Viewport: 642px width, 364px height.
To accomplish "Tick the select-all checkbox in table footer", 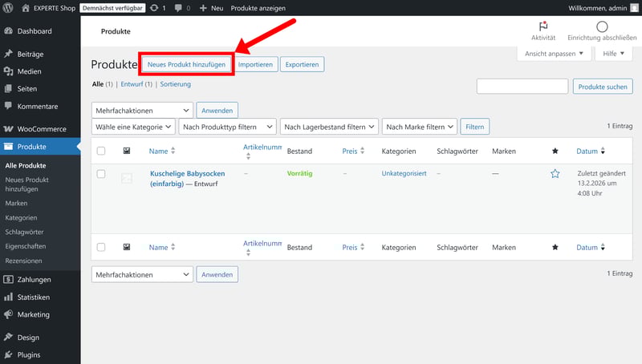I will pos(101,248).
